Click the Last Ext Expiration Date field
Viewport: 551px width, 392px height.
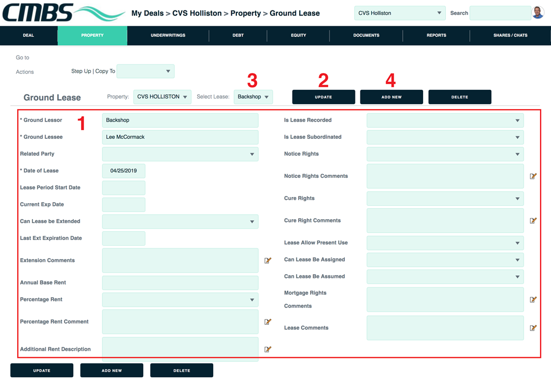123,238
